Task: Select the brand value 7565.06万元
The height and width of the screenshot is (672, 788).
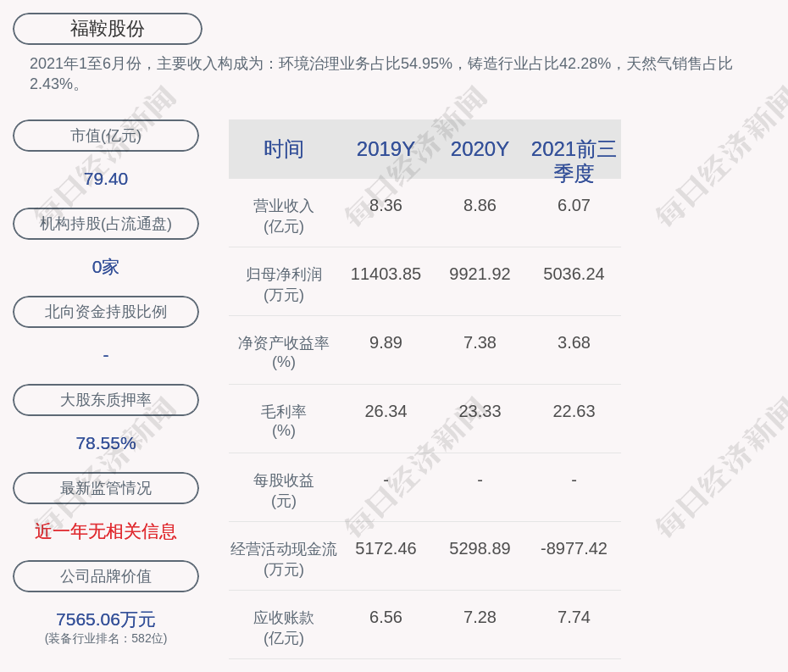Action: point(106,619)
